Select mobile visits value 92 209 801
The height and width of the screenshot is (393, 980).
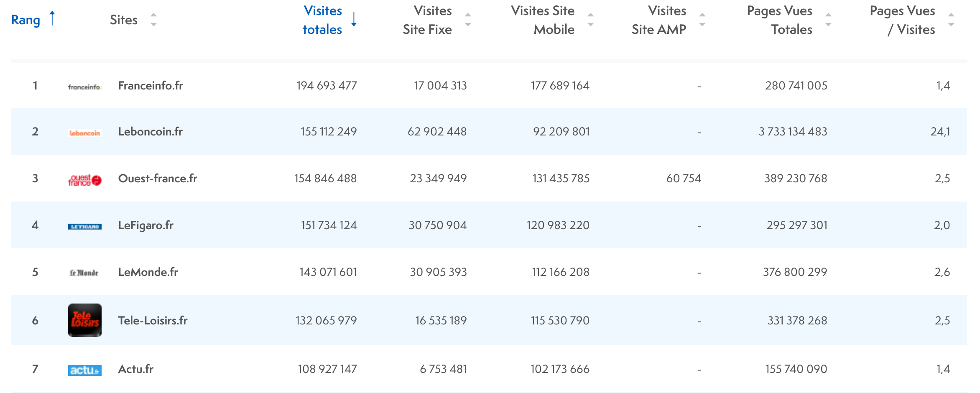coord(561,132)
